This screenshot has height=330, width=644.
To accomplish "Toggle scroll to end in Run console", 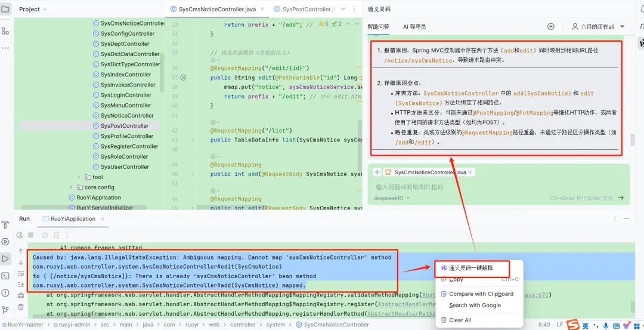I will pyautogui.click(x=20, y=285).
